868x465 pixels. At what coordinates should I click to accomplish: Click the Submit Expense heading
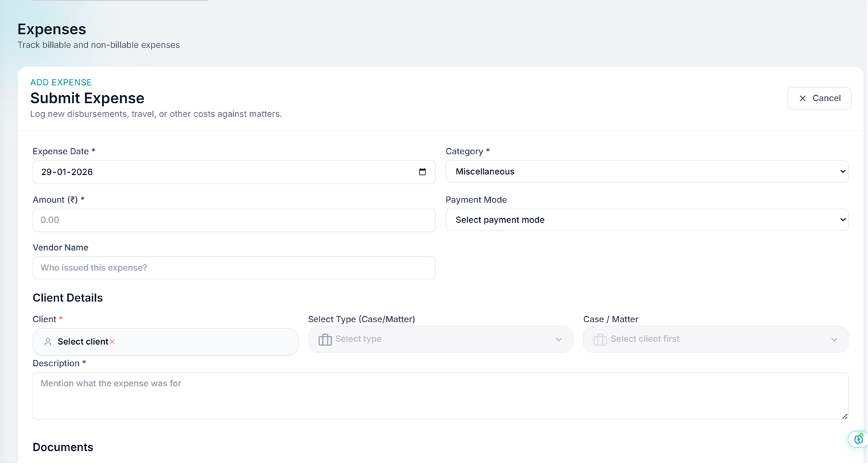(x=87, y=98)
